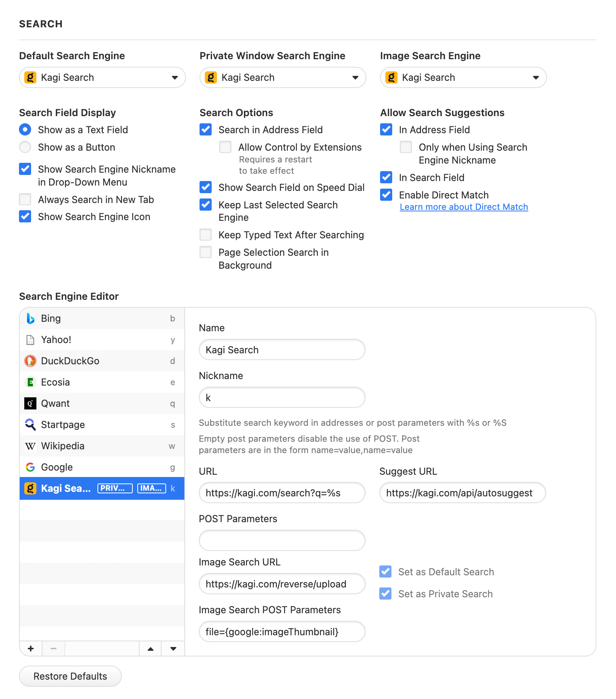Click the Nickname input field
The width and height of the screenshot is (616, 699).
[x=282, y=398]
